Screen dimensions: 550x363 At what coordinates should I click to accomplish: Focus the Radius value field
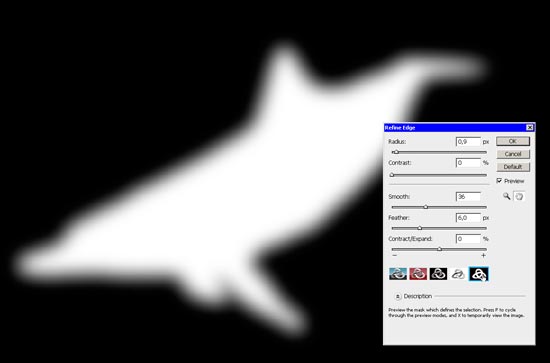click(x=468, y=142)
